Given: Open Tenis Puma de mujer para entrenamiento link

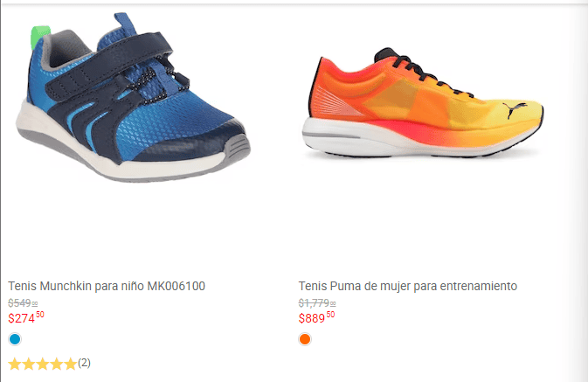Looking at the screenshot, I should [x=408, y=286].
